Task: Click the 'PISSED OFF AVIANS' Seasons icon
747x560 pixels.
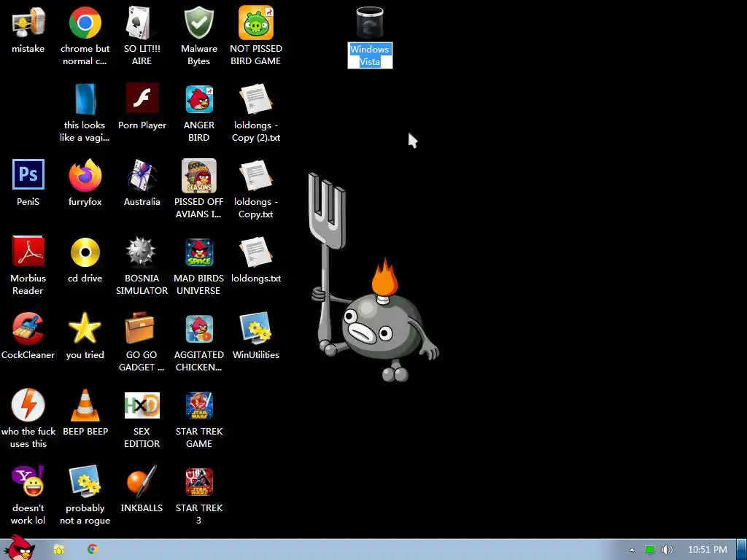Action: (x=198, y=175)
